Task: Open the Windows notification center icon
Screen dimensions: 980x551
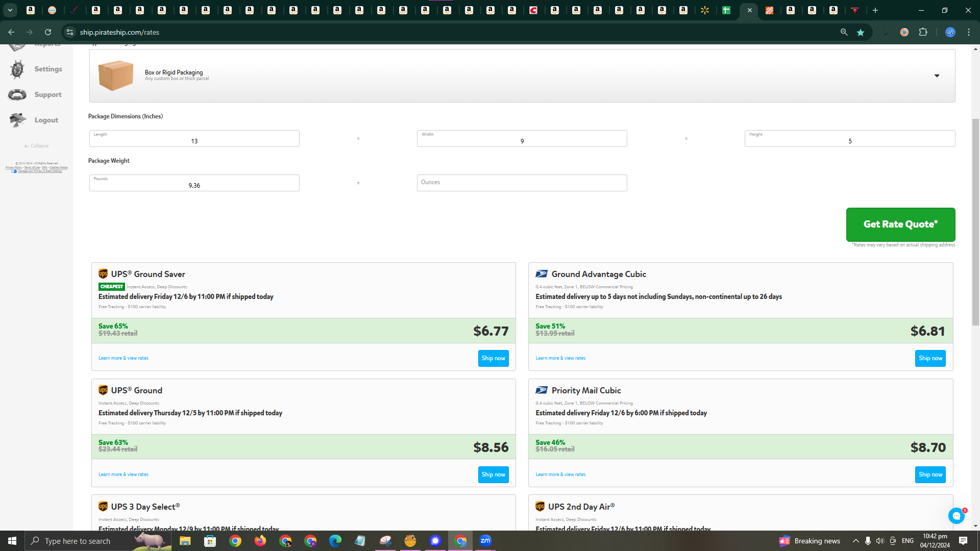Action: click(x=963, y=541)
